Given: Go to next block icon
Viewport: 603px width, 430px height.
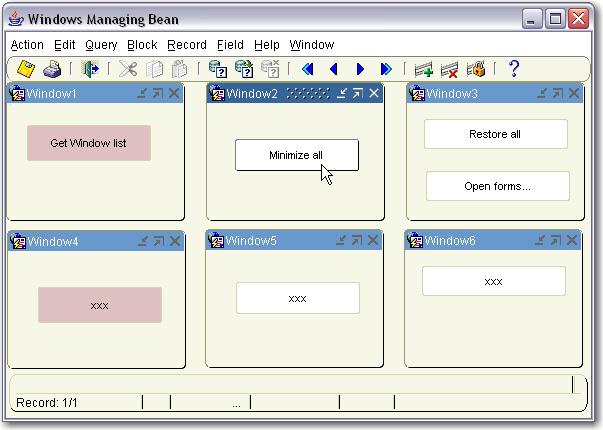Looking at the screenshot, I should click(386, 69).
